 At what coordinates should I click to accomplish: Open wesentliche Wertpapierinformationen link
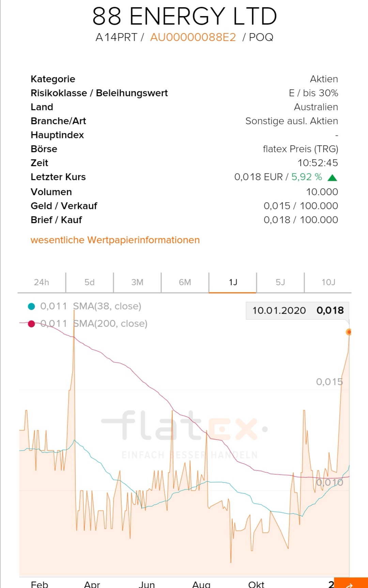115,240
